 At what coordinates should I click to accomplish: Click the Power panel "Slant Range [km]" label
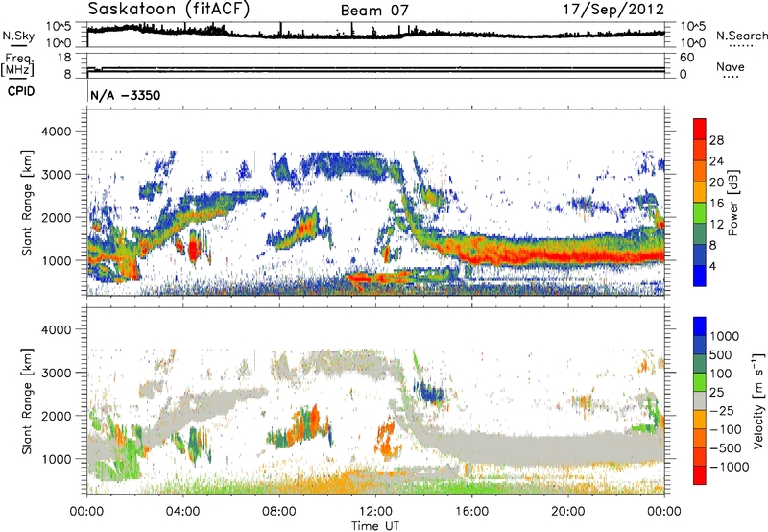[27, 203]
